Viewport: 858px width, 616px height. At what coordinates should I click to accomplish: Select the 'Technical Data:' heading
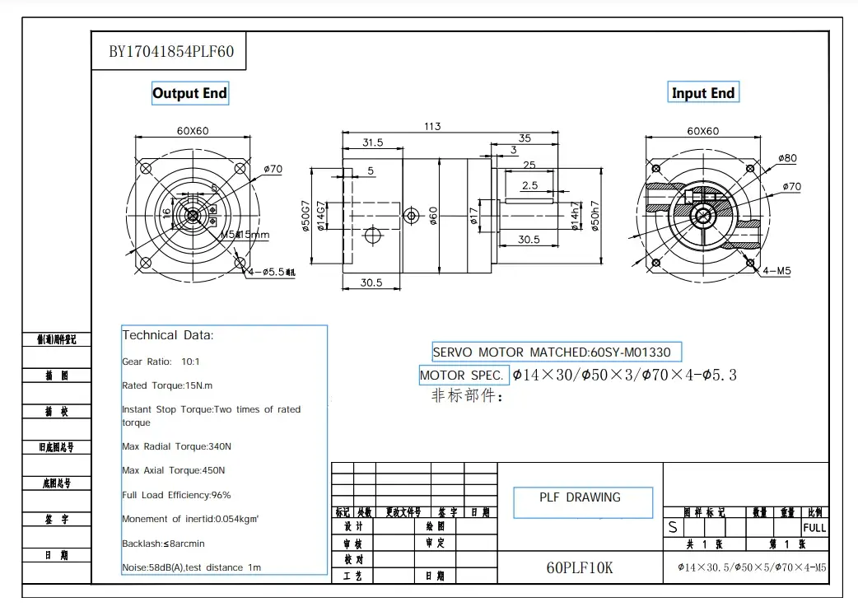click(x=167, y=335)
